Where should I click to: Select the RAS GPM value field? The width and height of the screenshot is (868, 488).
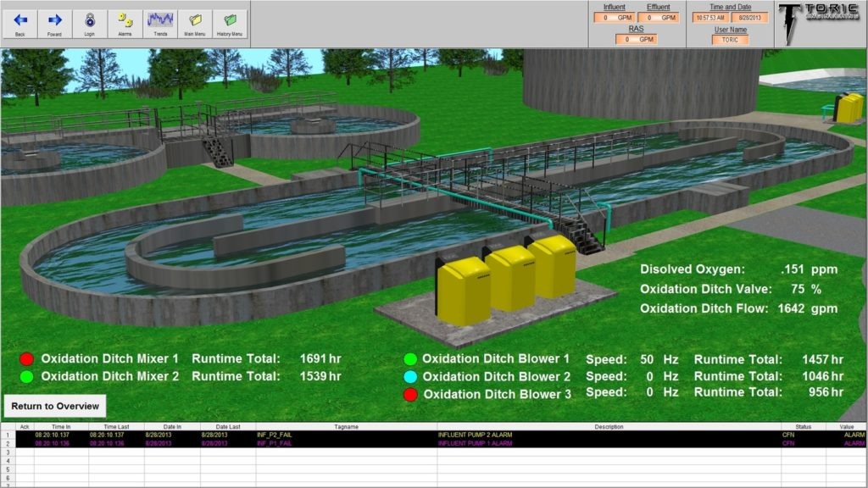coord(636,39)
